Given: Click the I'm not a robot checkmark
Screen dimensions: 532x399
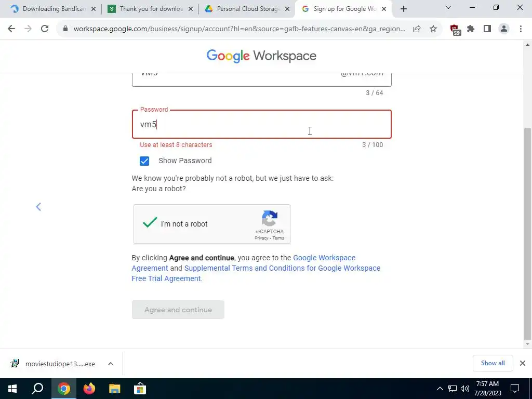Looking at the screenshot, I should [x=150, y=222].
